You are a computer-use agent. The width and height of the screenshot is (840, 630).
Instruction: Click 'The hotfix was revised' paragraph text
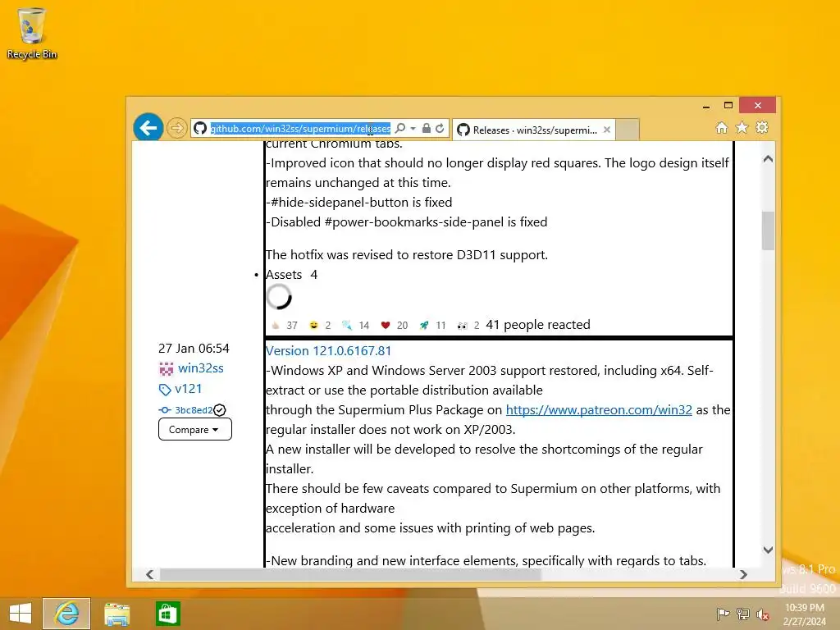point(407,255)
